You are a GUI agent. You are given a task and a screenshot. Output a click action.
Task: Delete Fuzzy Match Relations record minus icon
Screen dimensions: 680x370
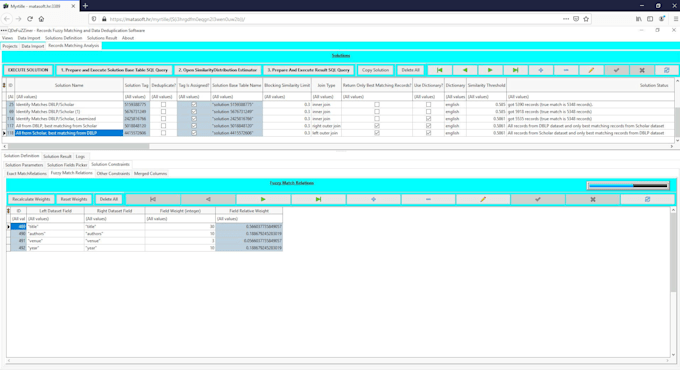coord(428,199)
